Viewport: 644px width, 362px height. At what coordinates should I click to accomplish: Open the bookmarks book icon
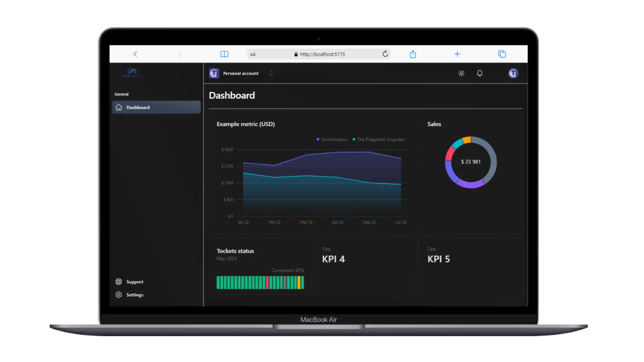click(224, 54)
